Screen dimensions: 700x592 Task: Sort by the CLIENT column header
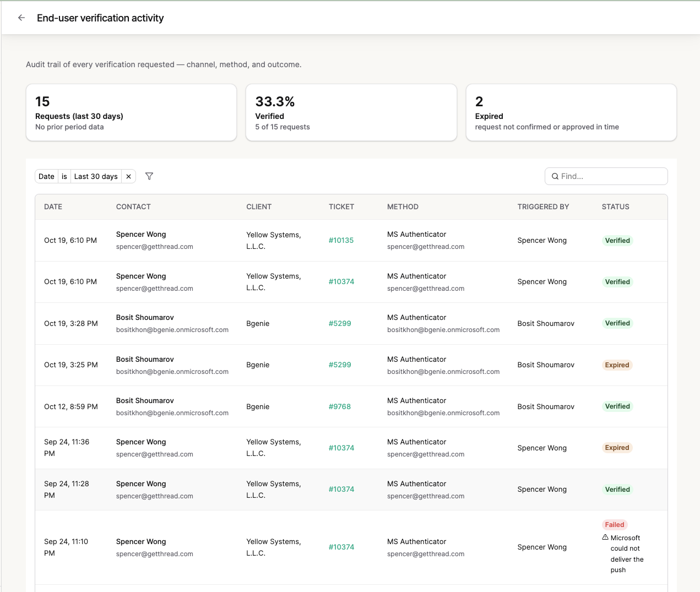pyautogui.click(x=259, y=207)
